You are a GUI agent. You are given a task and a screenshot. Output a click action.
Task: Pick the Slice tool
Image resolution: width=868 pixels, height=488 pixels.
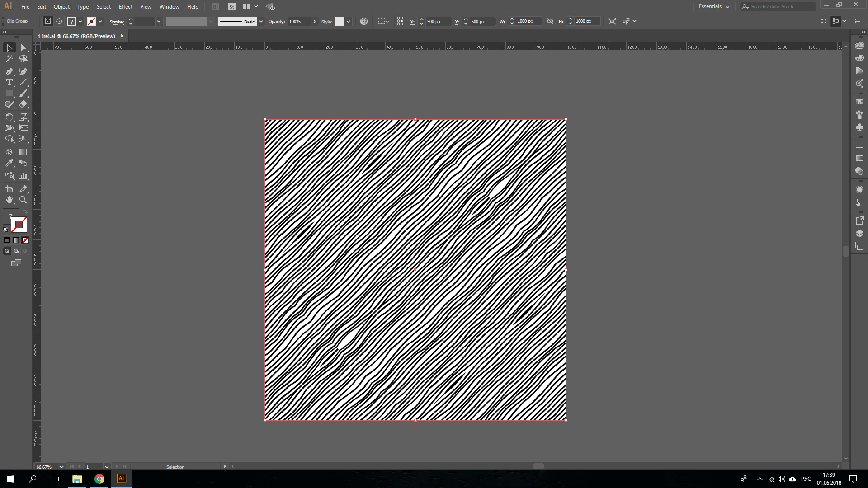(23, 189)
